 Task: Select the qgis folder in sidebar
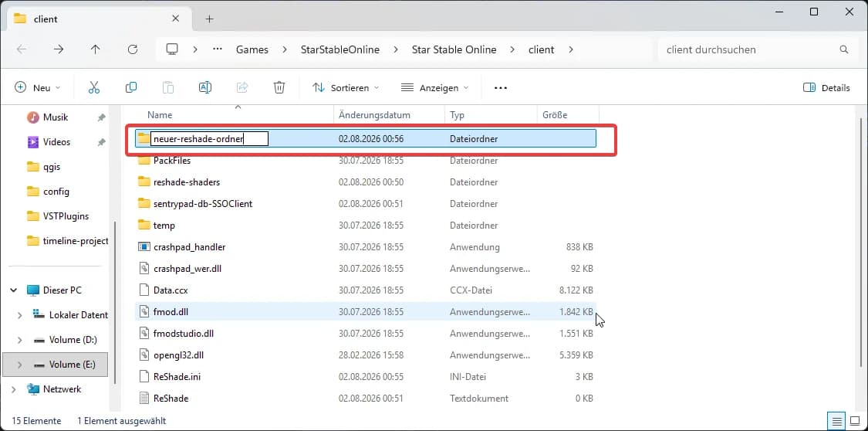[52, 167]
